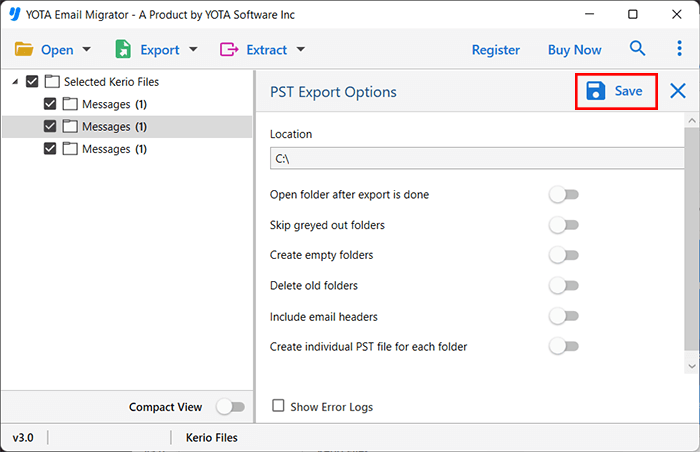700x452 pixels.
Task: Click the Save floppy disk icon
Action: [x=595, y=91]
